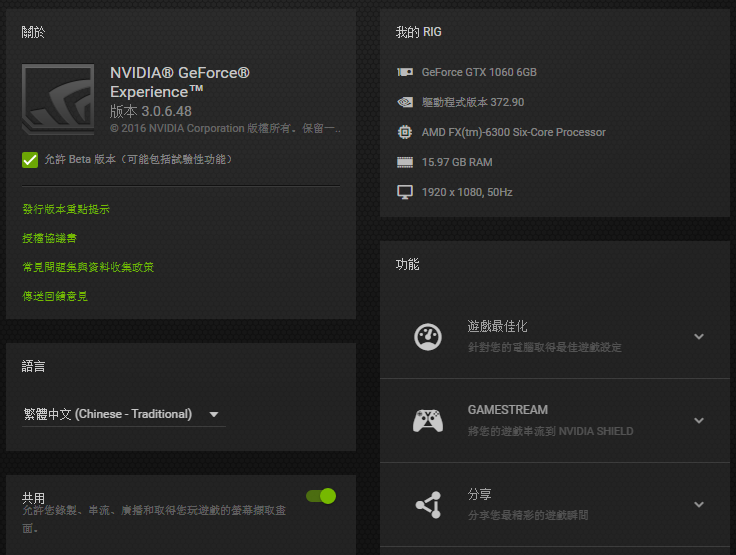This screenshot has width=736, height=555.
Task: Click the CPU chip icon beside AMD FX-6300
Action: [405, 132]
